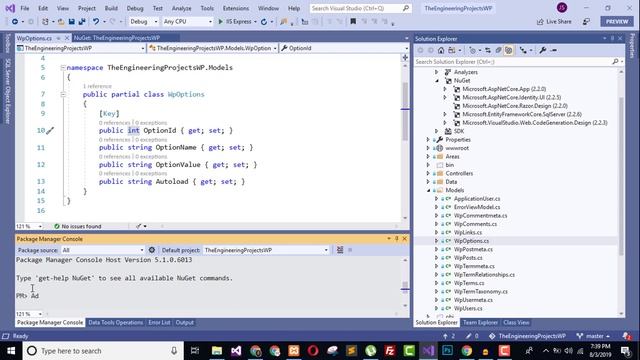Screen dimensions: 640x360
Task: Open File Explorer from the taskbar
Action: (217, 351)
